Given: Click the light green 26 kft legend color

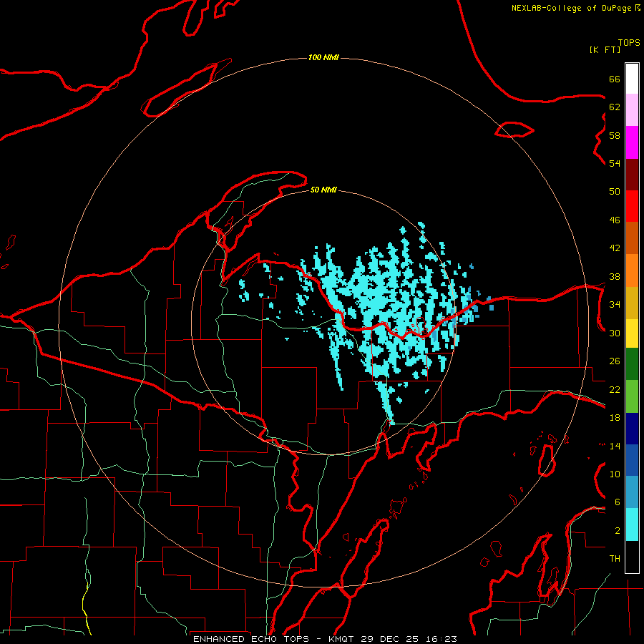Looking at the screenshot, I should coord(632,396).
